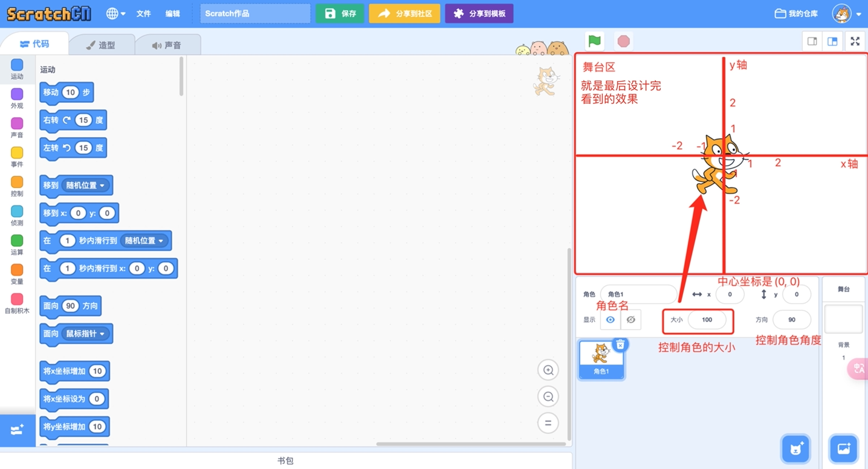The image size is (868, 469).
Task: Click 将x坐标设为 0 block
Action: (74, 399)
